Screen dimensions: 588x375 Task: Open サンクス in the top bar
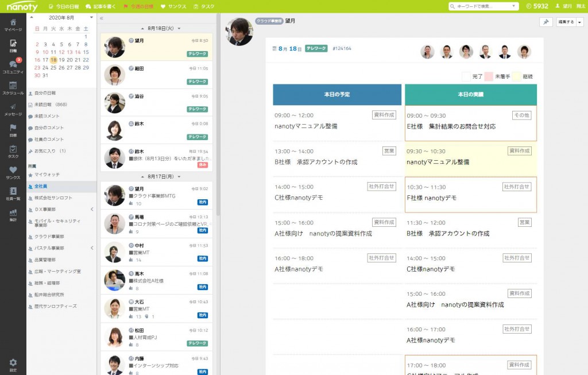pyautogui.click(x=173, y=6)
